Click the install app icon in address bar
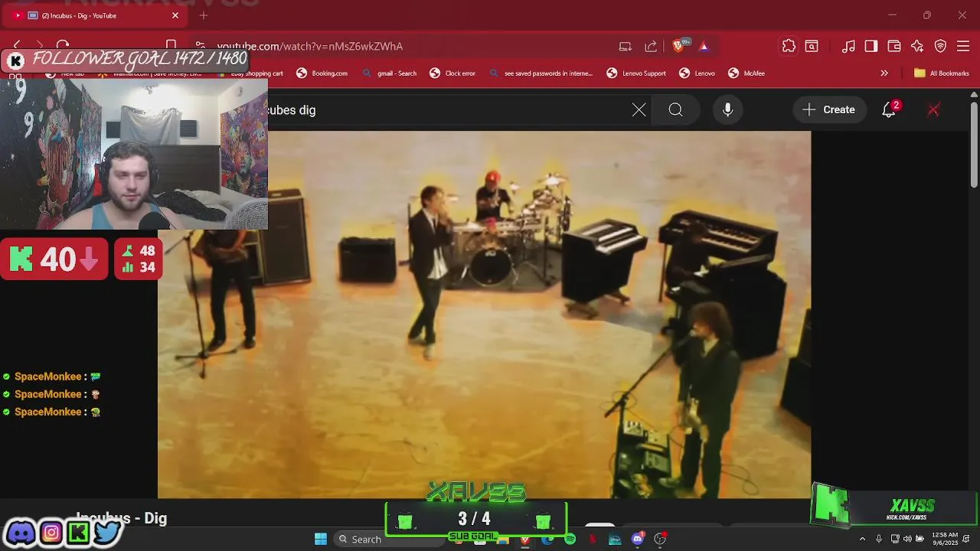Viewport: 980px width, 551px height. coord(626,47)
